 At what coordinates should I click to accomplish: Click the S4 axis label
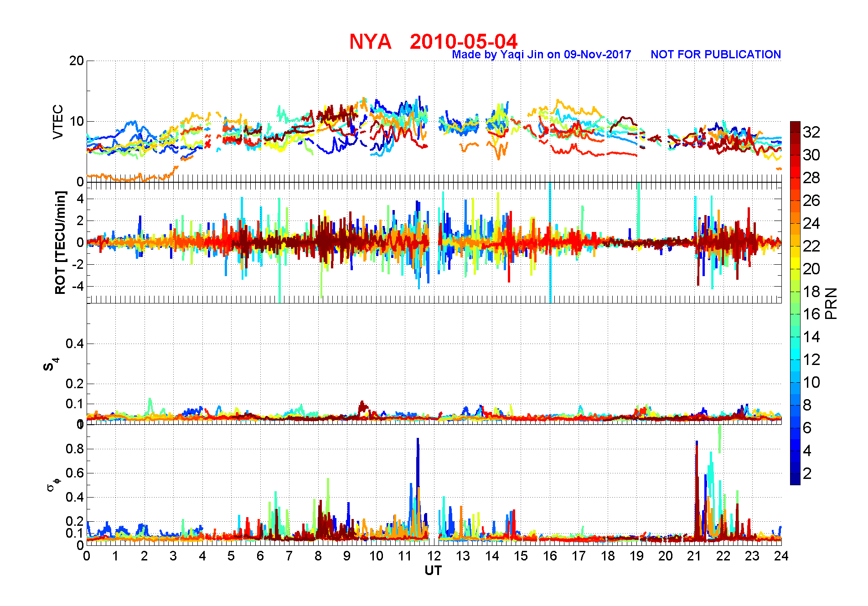(51, 364)
